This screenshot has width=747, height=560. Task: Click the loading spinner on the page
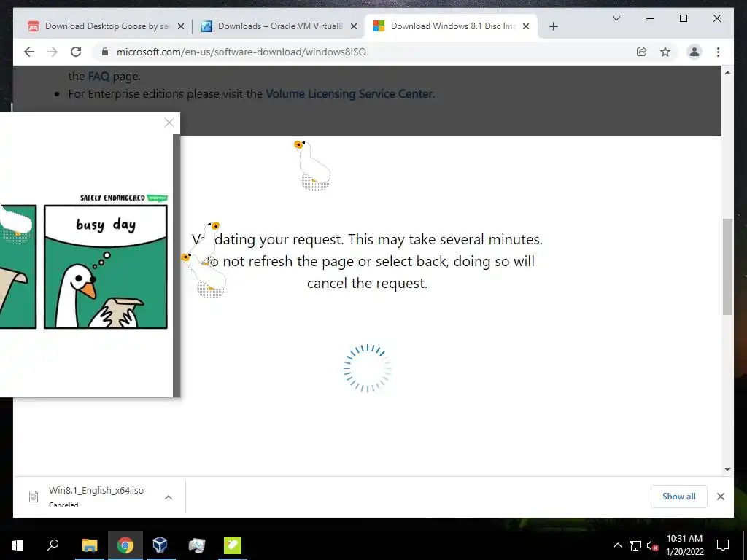368,368
